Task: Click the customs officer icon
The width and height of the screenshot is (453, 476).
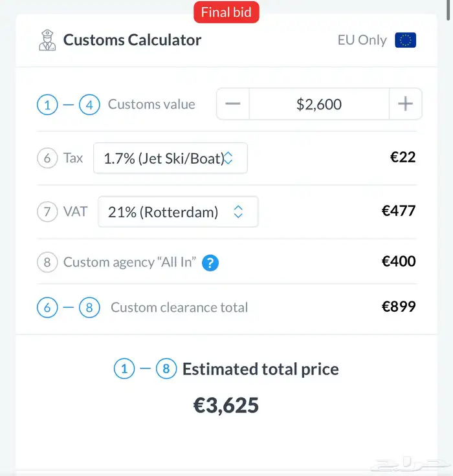Action: pyautogui.click(x=48, y=40)
